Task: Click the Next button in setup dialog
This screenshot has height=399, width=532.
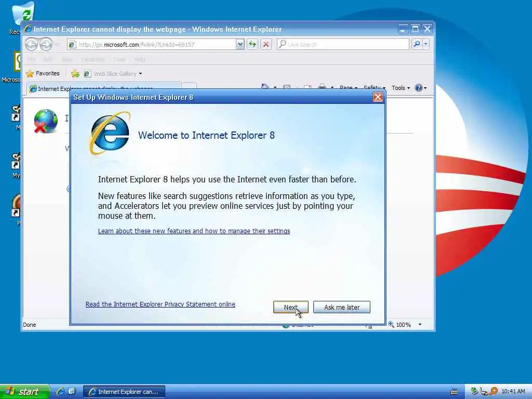Action: click(291, 307)
